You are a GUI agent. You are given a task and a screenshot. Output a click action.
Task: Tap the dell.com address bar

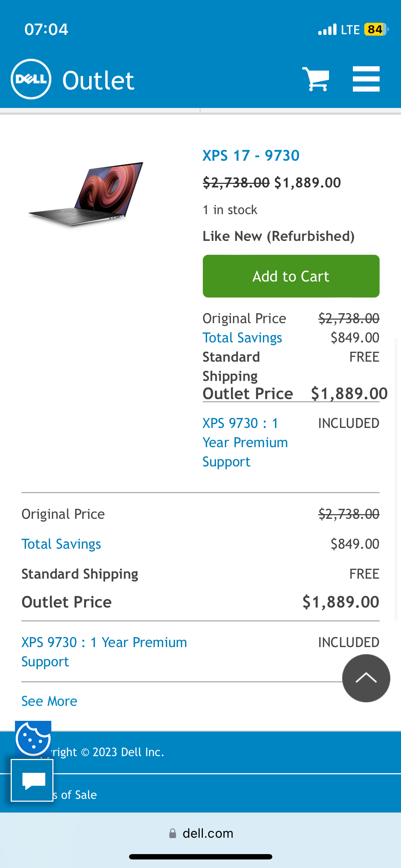tap(207, 833)
